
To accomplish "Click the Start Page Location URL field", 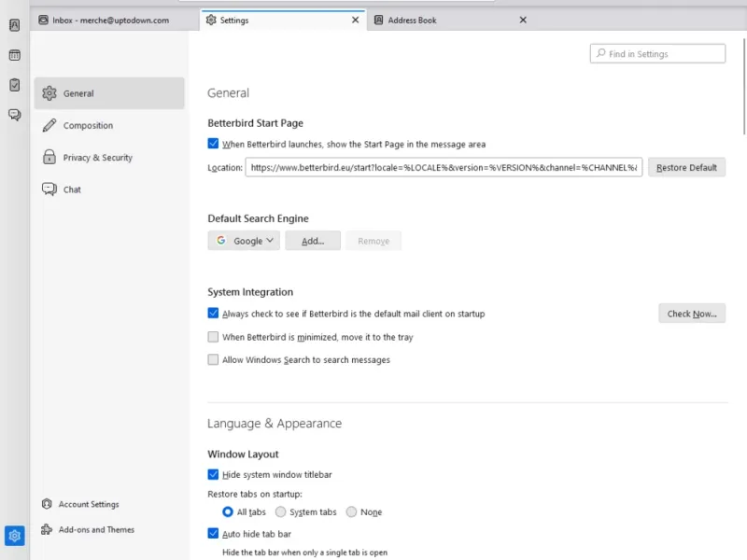I will [x=444, y=168].
